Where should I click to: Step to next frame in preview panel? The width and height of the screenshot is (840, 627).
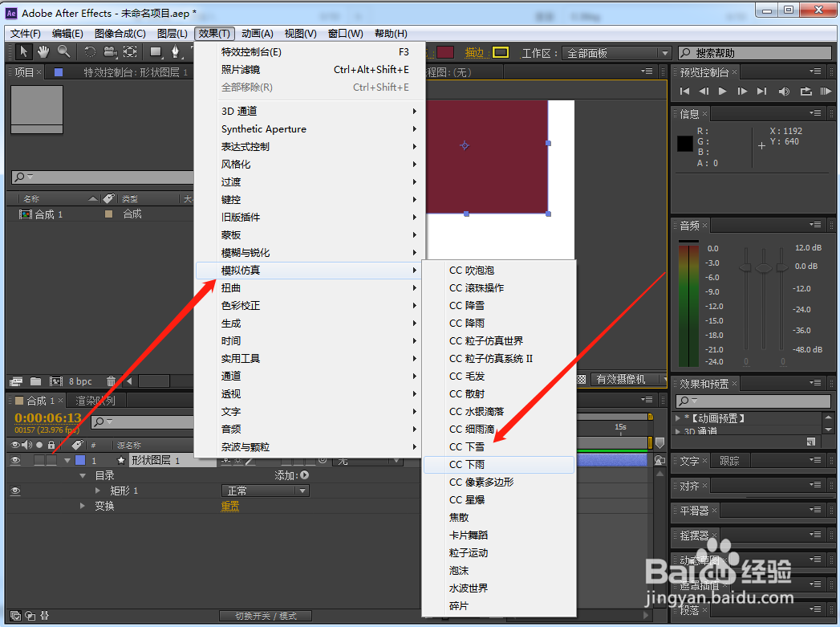coord(742,91)
